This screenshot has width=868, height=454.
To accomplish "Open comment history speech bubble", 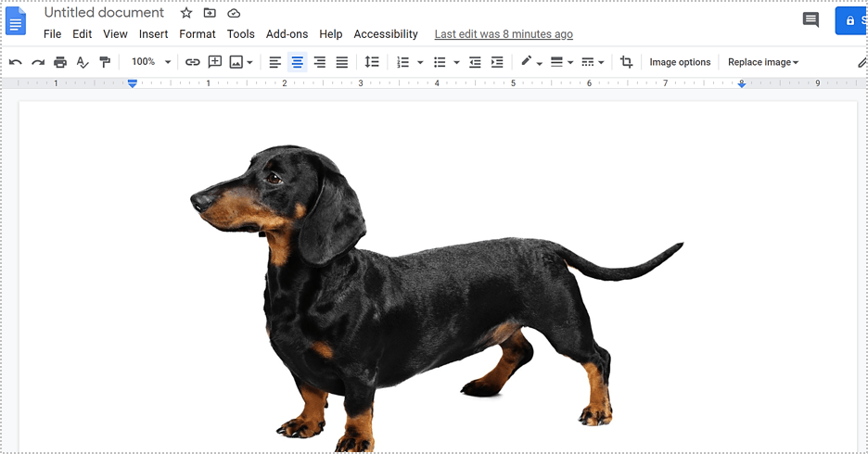I will [811, 20].
